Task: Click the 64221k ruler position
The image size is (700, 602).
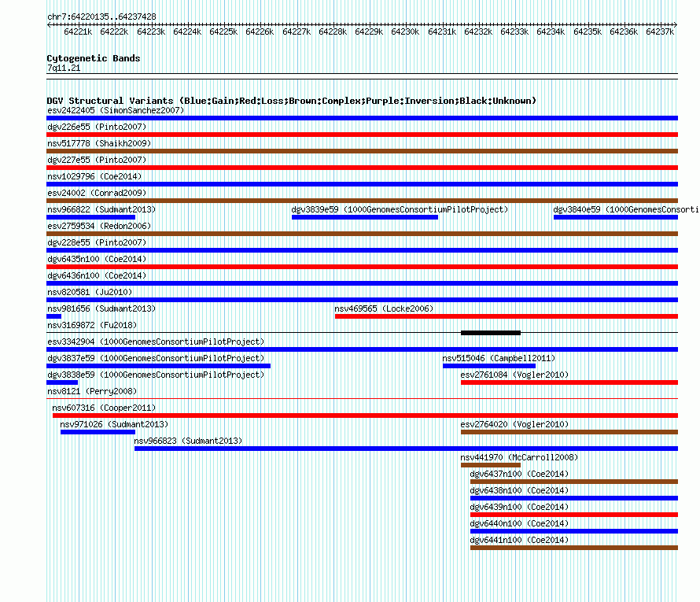Action: [78, 31]
